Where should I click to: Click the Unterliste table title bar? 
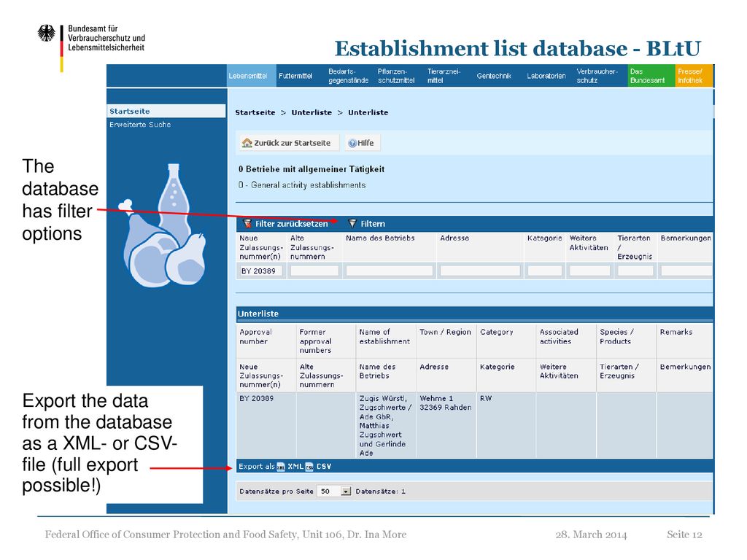point(474,314)
